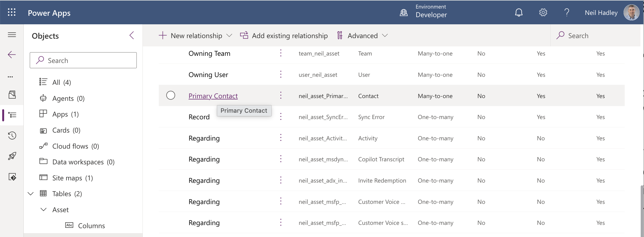
Task: Click the top-right Search box
Action: (x=595, y=35)
